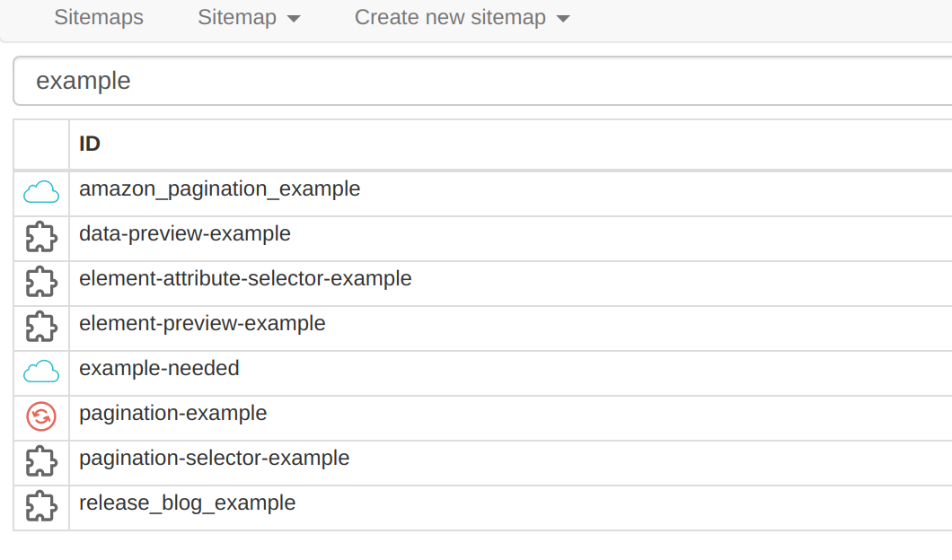The width and height of the screenshot is (952, 560).
Task: Open the Sitemaps menu item
Action: (x=99, y=17)
